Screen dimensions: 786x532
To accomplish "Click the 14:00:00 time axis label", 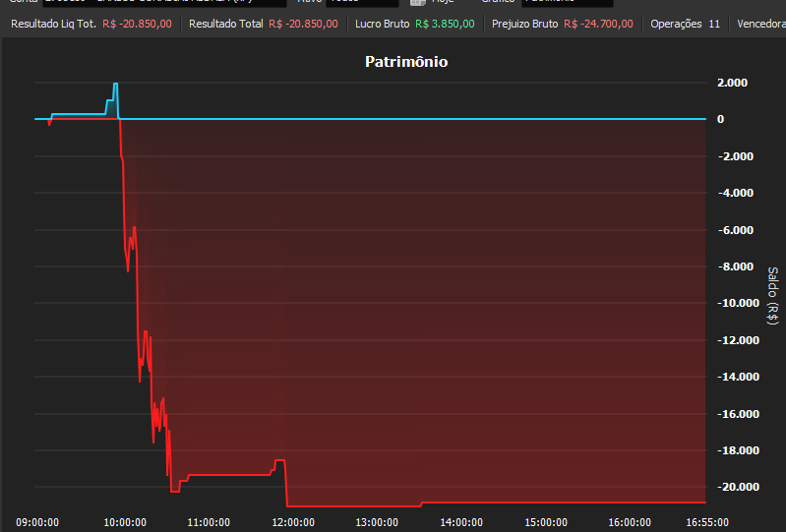I will (461, 522).
